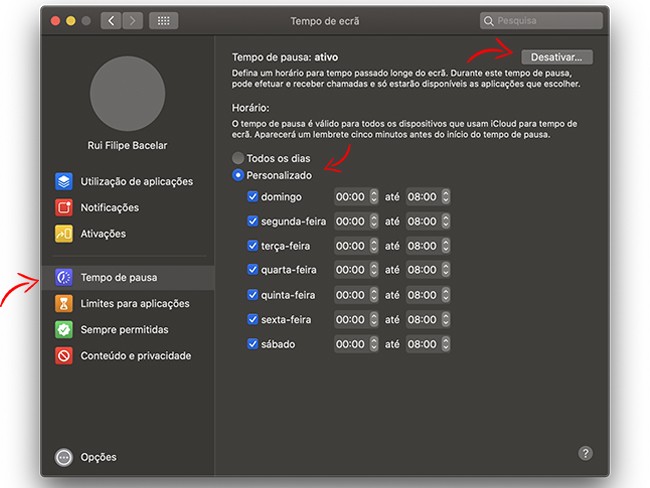This screenshot has height=488, width=650.
Task: Open the help question mark button
Action: click(586, 453)
